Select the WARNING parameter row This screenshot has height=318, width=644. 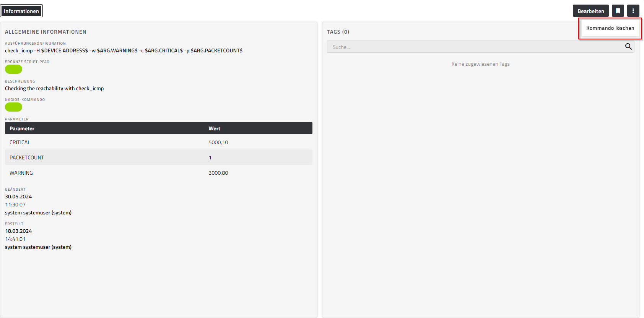(x=159, y=173)
